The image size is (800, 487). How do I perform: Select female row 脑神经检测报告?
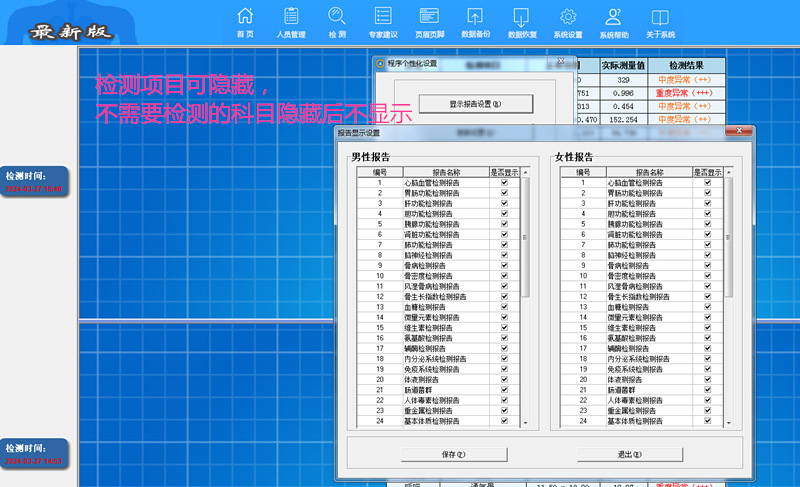pos(641,255)
